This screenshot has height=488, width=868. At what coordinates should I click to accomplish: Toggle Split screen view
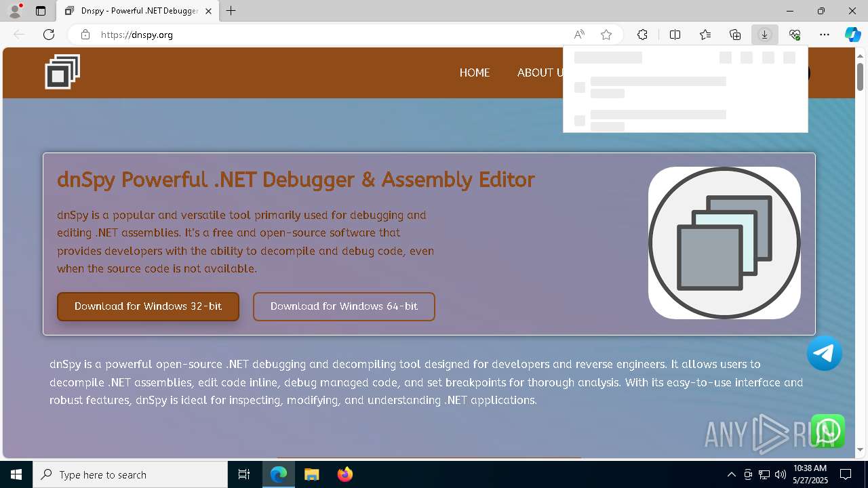coord(675,35)
